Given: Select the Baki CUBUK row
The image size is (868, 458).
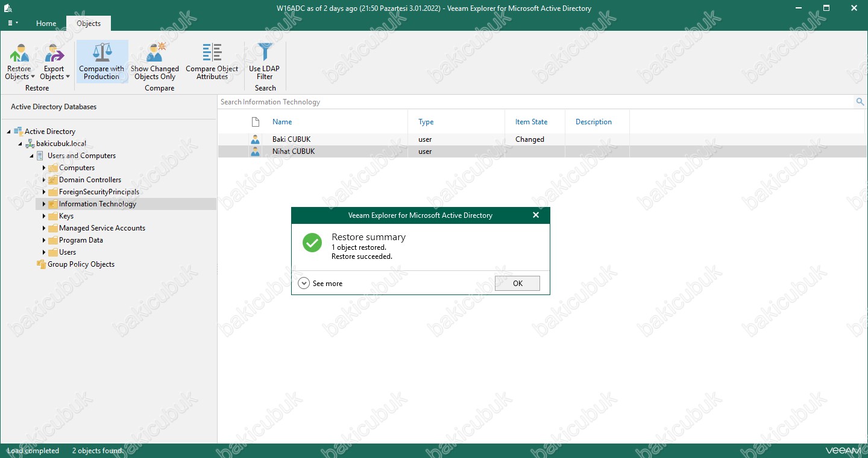Looking at the screenshot, I should (x=541, y=139).
